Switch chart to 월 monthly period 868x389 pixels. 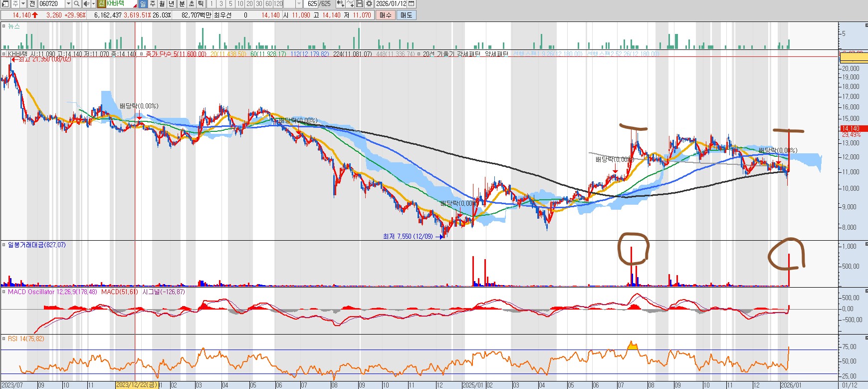[162, 3]
